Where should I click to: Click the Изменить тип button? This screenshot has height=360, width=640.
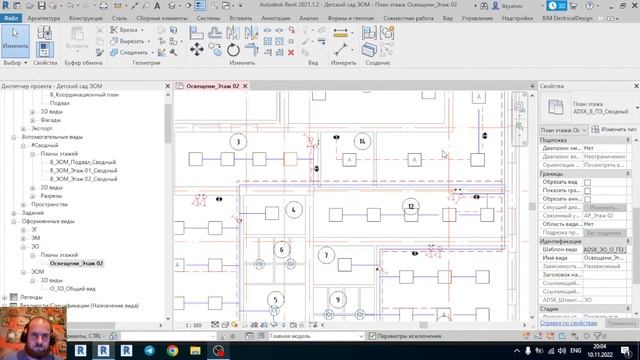(x=614, y=129)
